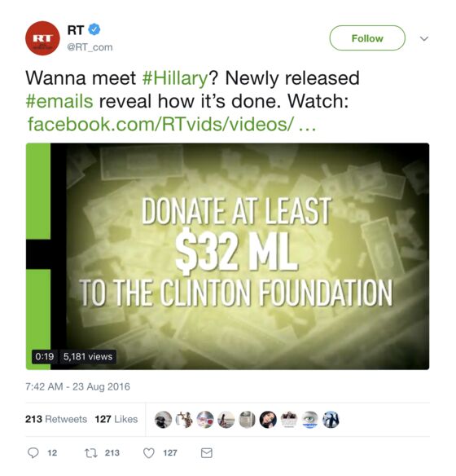Like the tweet with the heart icon
456x476 pixels.
(x=148, y=453)
